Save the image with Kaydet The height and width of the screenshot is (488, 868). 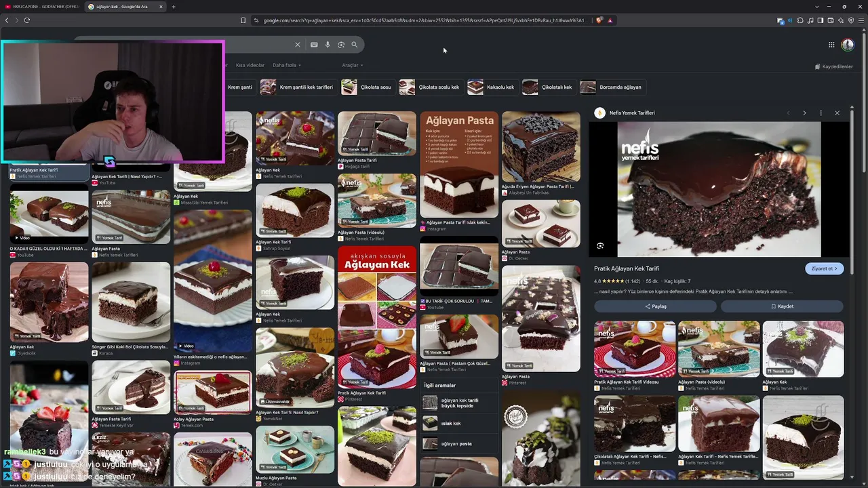click(782, 306)
